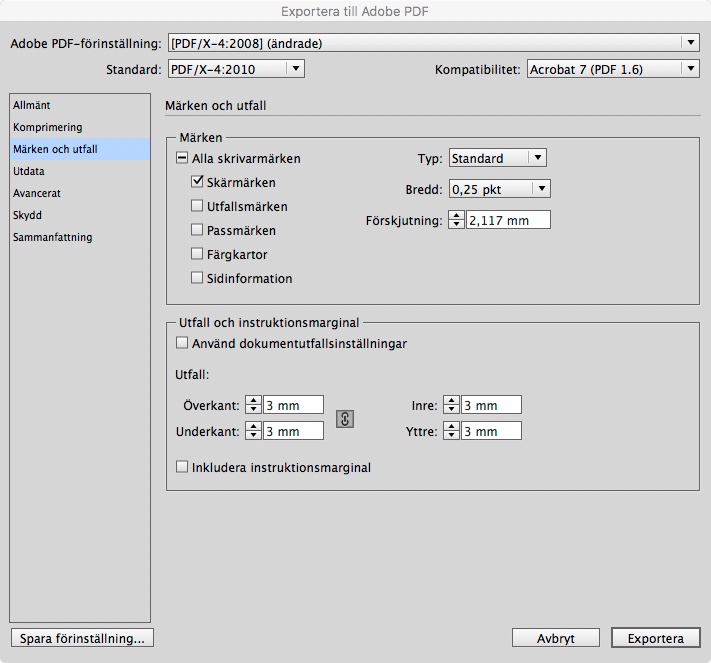This screenshot has height=663, width=711.
Task: Select Avancerat in the sidebar list
Action: point(80,193)
